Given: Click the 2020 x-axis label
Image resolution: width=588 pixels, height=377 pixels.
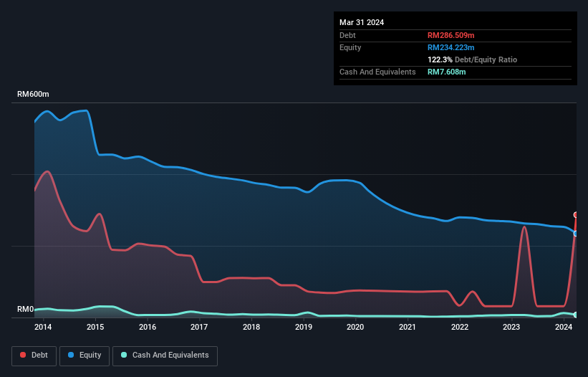Looking at the screenshot, I should 355,327.
